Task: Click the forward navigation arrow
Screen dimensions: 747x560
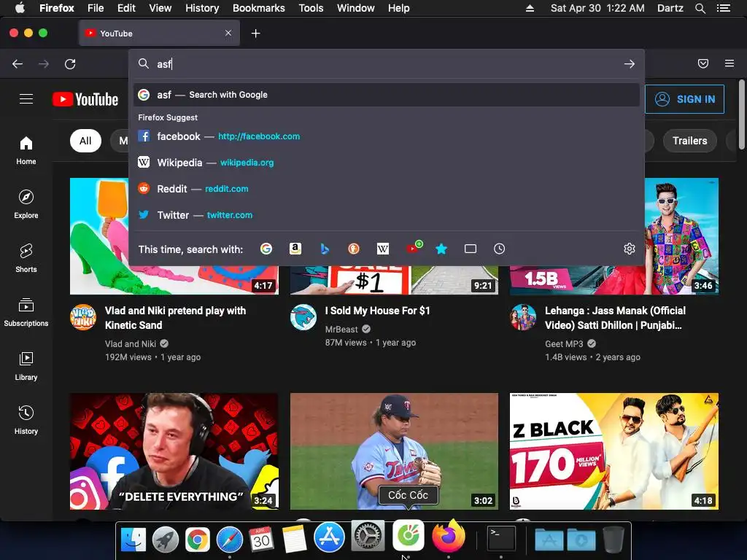Action: tap(43, 64)
